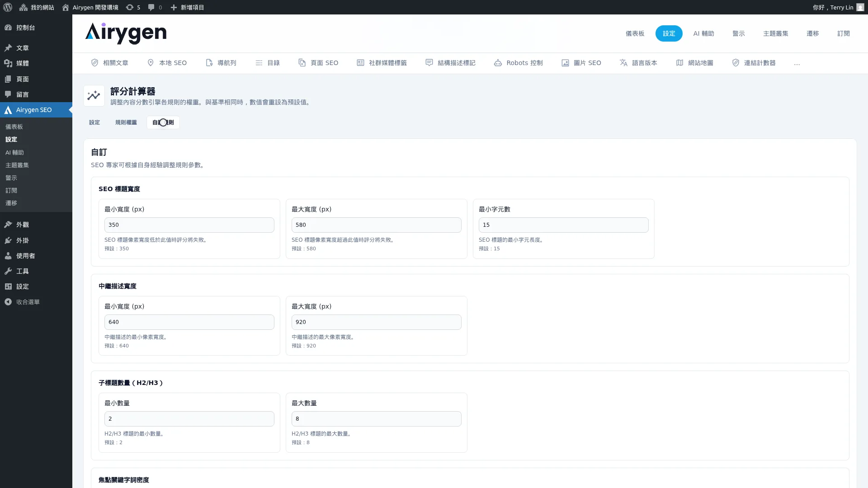Switch to the 設定 sub-tab under 評分計算器
This screenshot has width=868, height=488.
(94, 122)
